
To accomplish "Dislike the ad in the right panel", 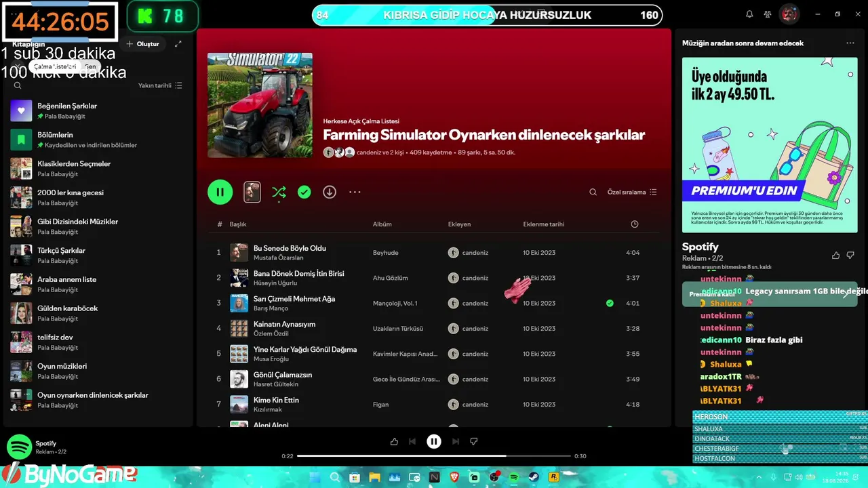I will pyautogui.click(x=850, y=256).
